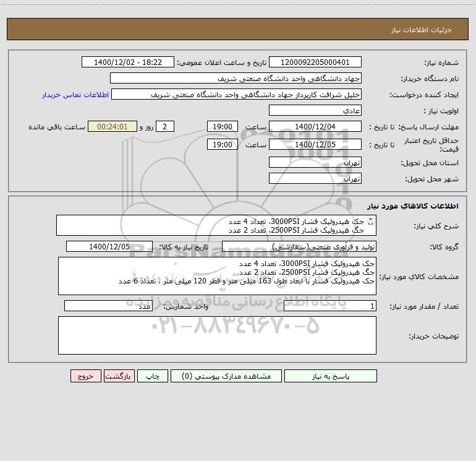Click the چاپ print button
This screenshot has width=476, height=461.
153,376
